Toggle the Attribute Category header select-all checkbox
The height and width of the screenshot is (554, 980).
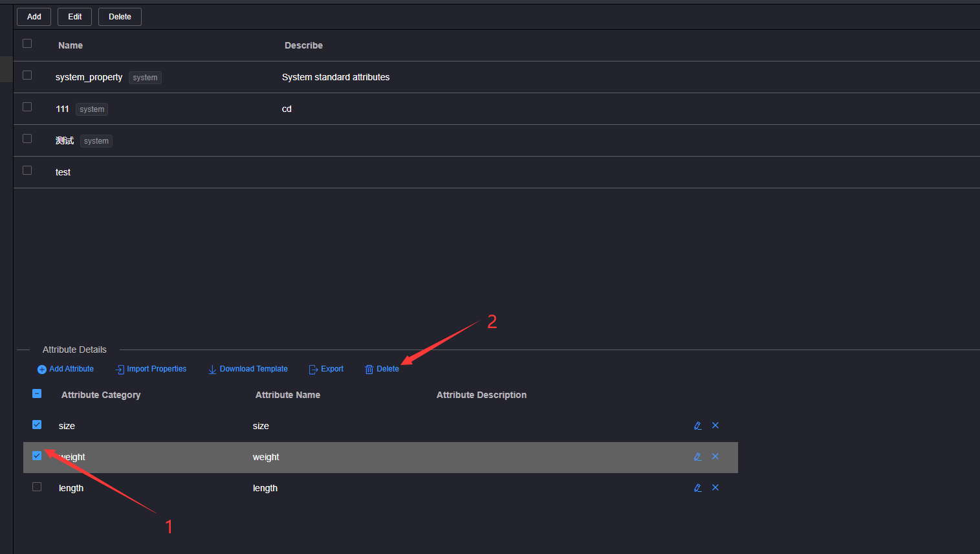coord(37,393)
